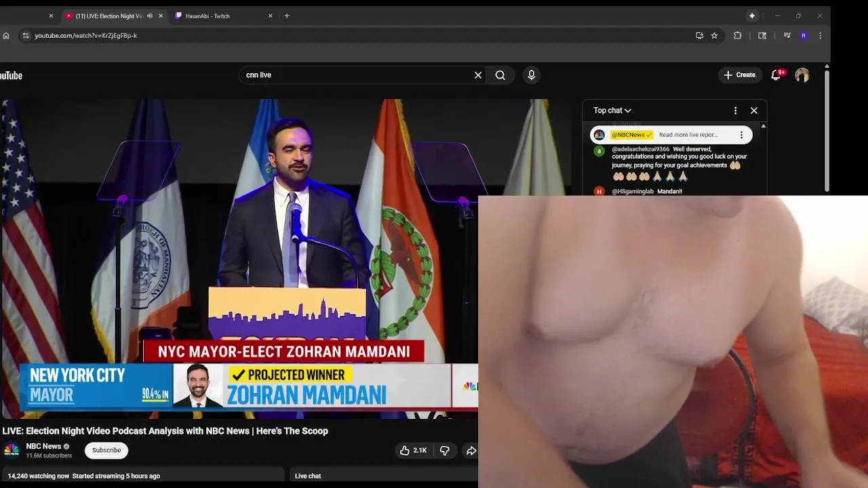868x488 pixels.
Task: Open the Chrome three-dot menu
Action: coord(821,35)
